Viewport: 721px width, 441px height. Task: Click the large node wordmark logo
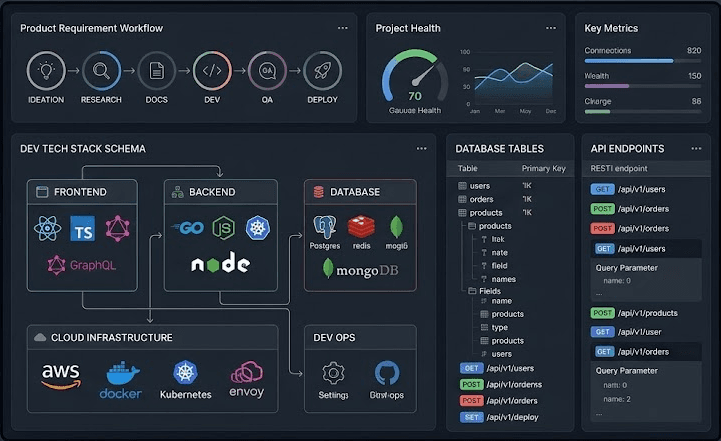click(x=221, y=263)
